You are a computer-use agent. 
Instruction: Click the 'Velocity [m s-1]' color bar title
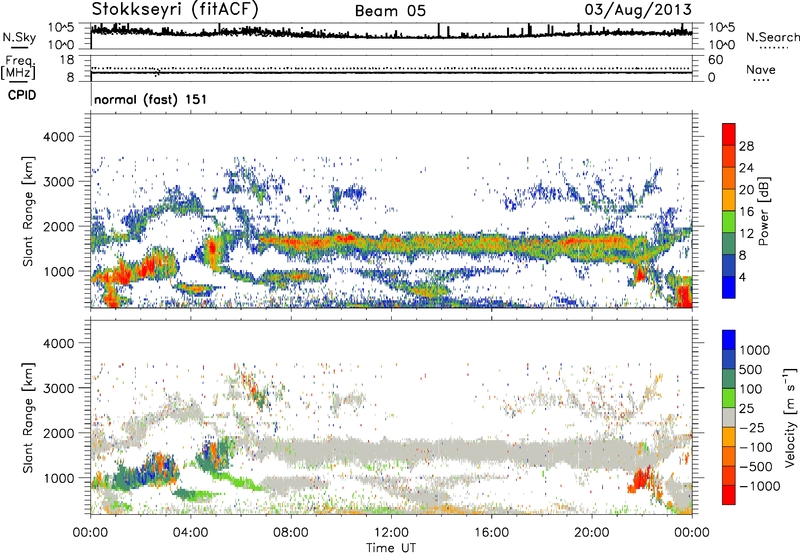click(x=790, y=417)
